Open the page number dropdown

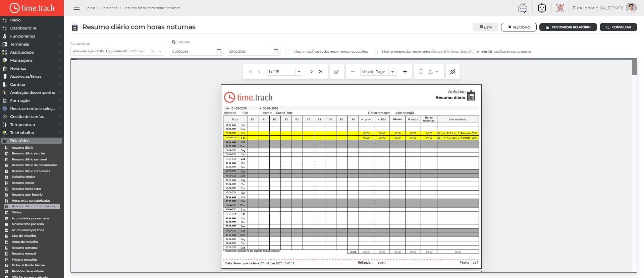[x=299, y=72]
